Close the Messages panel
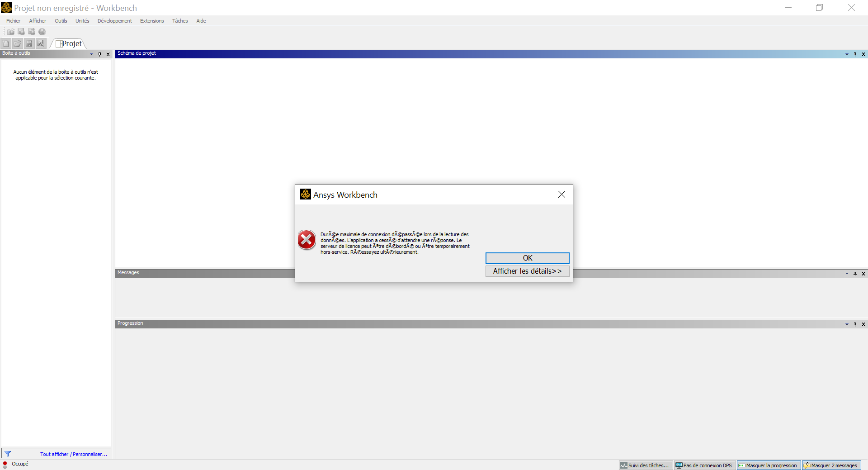 click(x=863, y=274)
